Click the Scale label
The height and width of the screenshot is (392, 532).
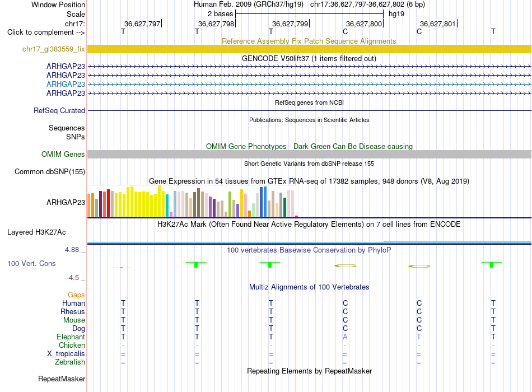[76, 14]
